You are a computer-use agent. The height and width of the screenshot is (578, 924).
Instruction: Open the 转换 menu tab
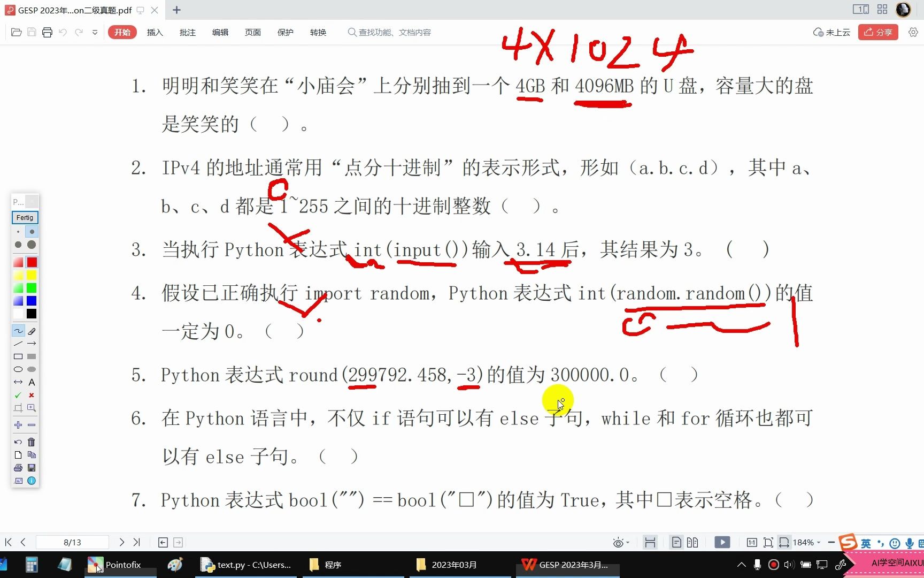coord(318,32)
